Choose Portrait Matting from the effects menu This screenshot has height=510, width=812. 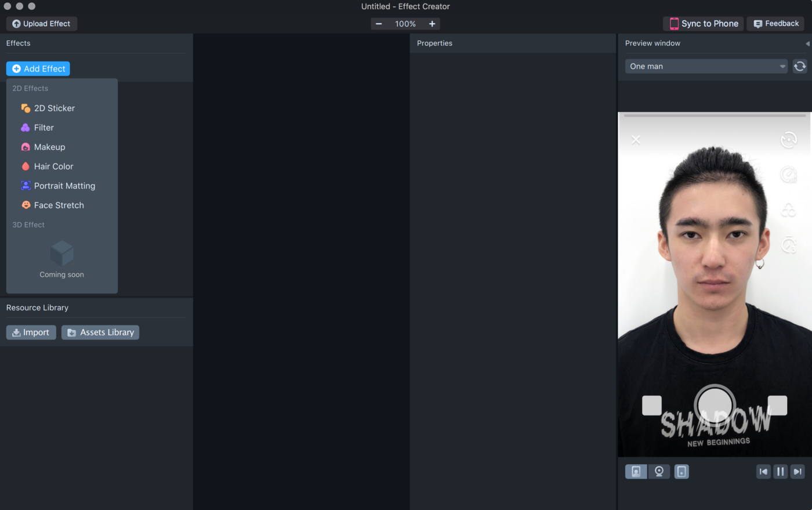click(58, 186)
